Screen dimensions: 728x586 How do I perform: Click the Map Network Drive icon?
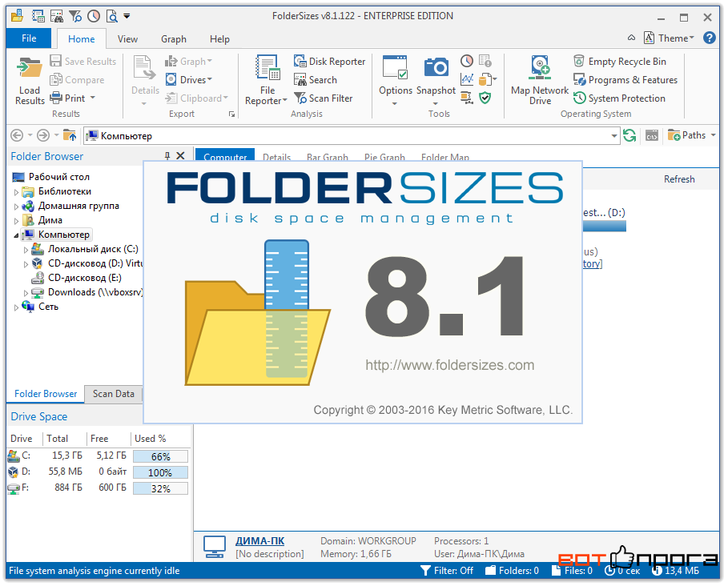(x=540, y=68)
